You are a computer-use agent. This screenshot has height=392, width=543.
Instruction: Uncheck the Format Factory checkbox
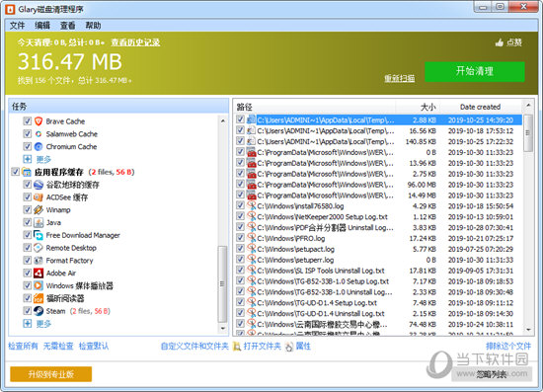coord(27,261)
